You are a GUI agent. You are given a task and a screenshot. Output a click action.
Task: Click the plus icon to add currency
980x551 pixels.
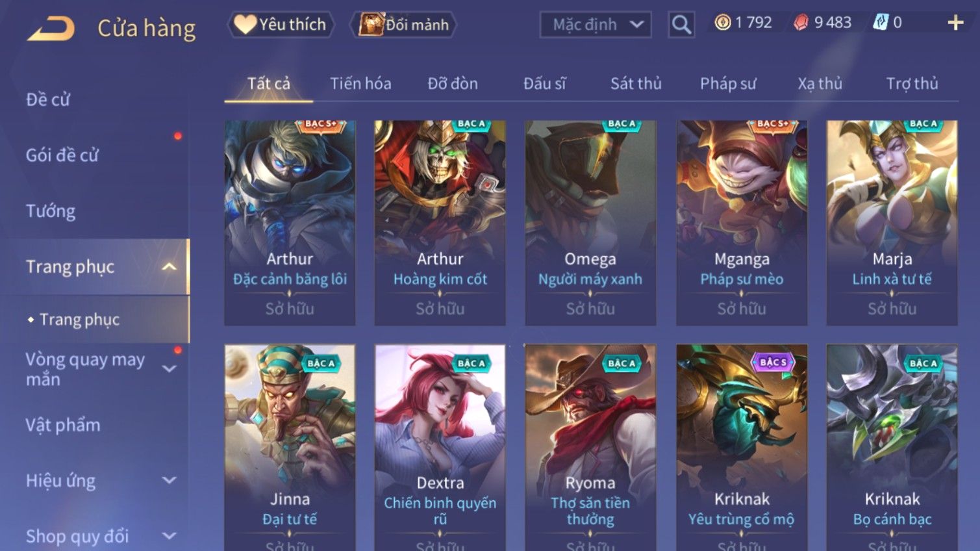click(955, 23)
